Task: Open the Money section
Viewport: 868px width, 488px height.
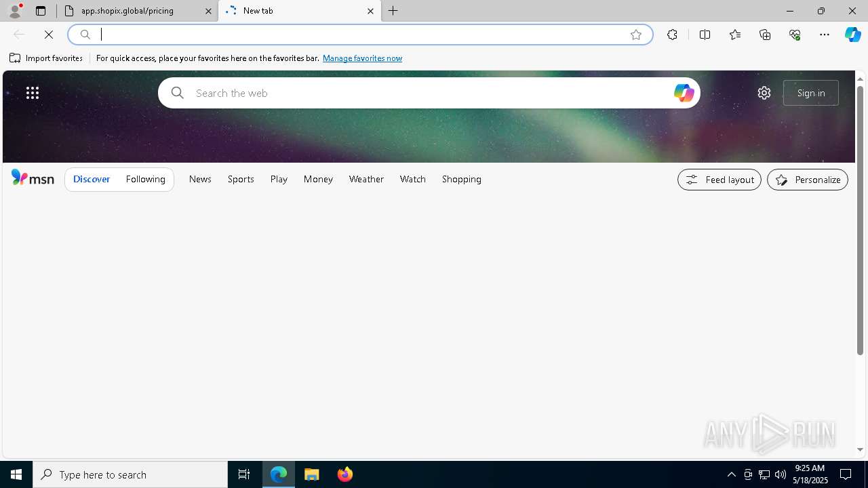Action: coord(318,179)
